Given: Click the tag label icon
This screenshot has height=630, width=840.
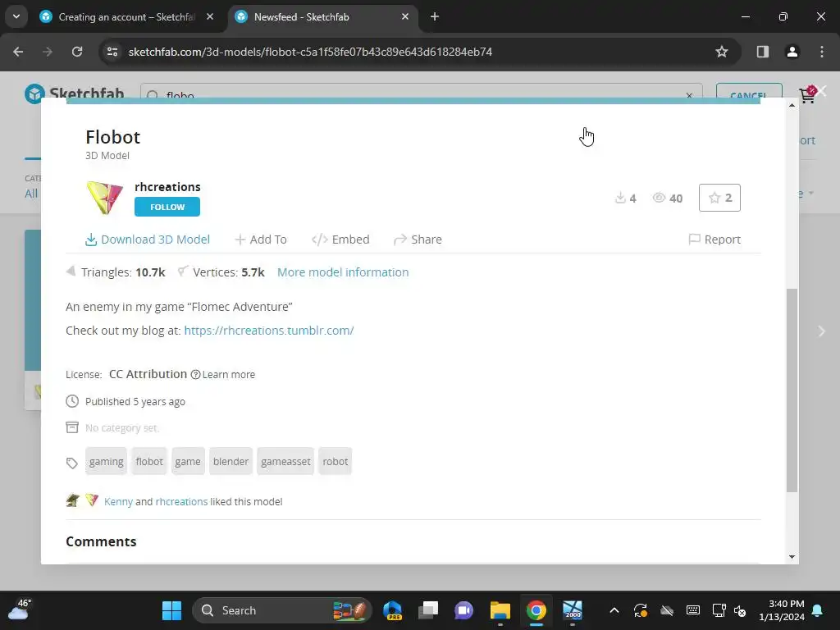Looking at the screenshot, I should [72, 463].
